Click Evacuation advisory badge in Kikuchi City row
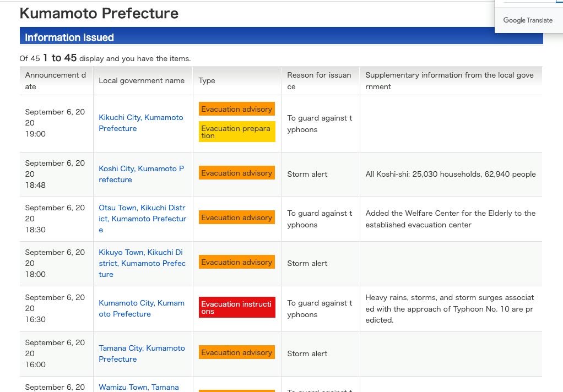 coord(236,109)
